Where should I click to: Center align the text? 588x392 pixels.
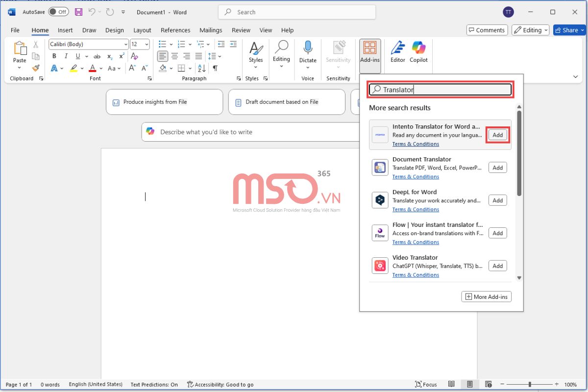tap(174, 56)
